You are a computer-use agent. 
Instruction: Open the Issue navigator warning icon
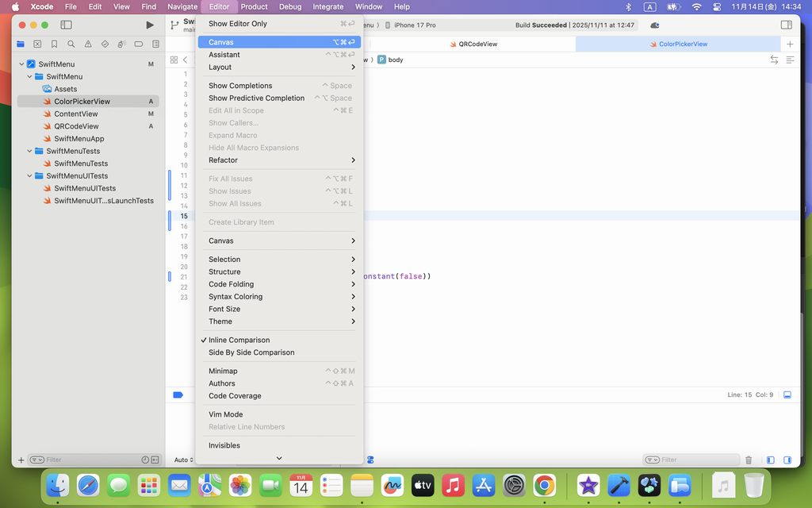pyautogui.click(x=88, y=44)
